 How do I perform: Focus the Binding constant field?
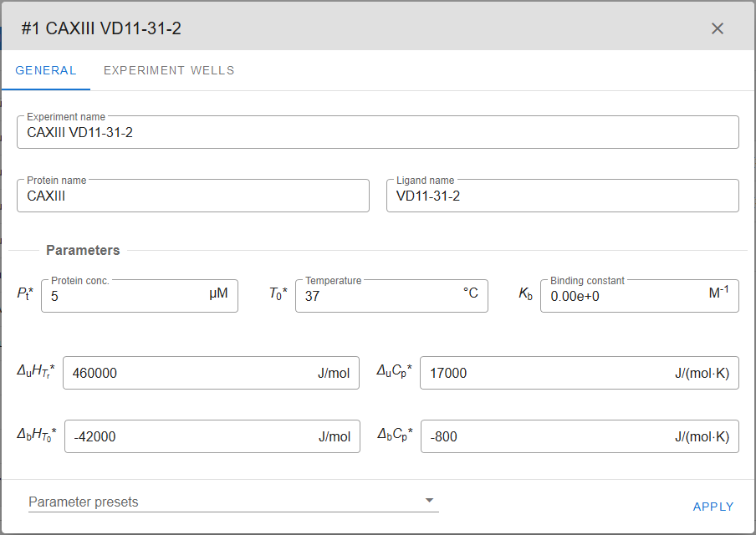pyautogui.click(x=619, y=296)
